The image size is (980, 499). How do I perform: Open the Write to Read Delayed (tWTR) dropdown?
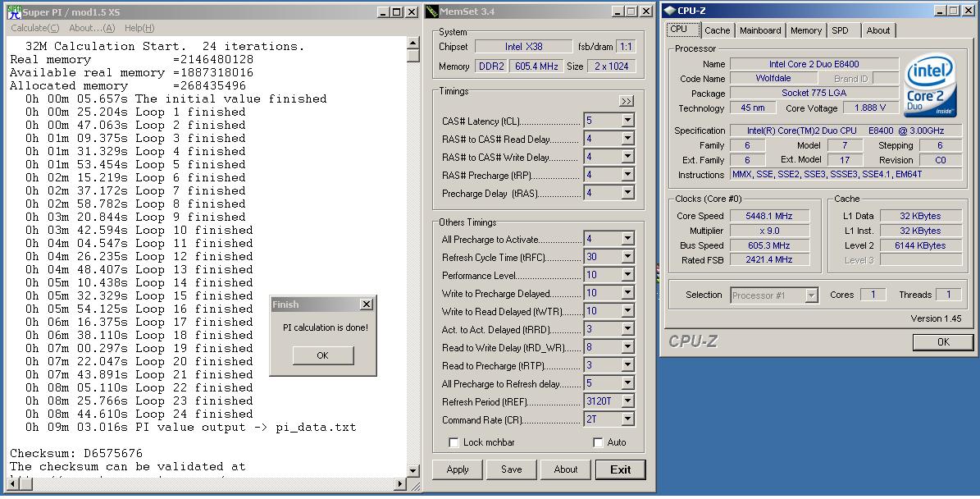tap(627, 311)
